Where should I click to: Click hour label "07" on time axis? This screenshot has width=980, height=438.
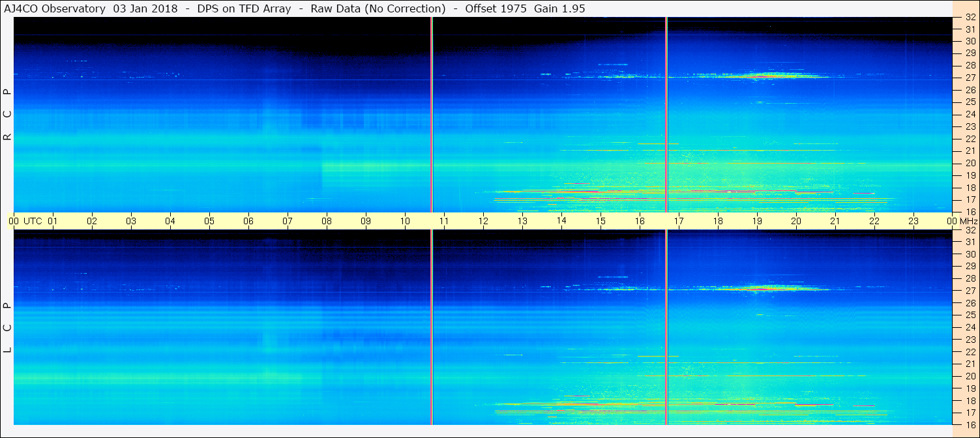[x=288, y=221]
